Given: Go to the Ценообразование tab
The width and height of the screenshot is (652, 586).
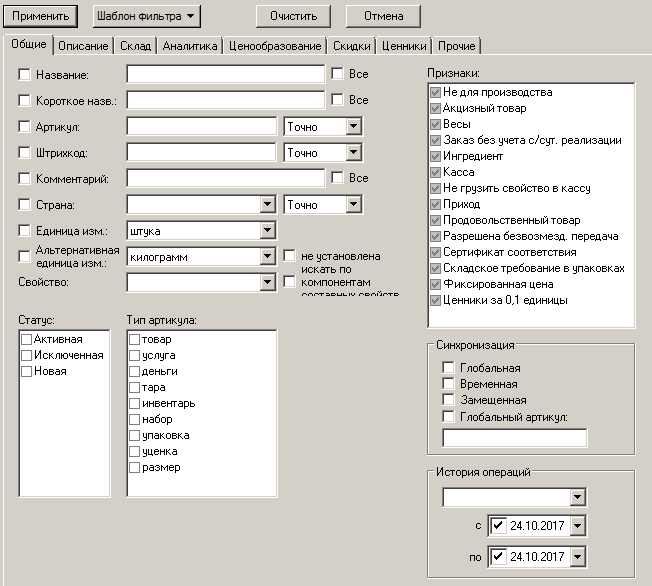Looking at the screenshot, I should (x=275, y=46).
